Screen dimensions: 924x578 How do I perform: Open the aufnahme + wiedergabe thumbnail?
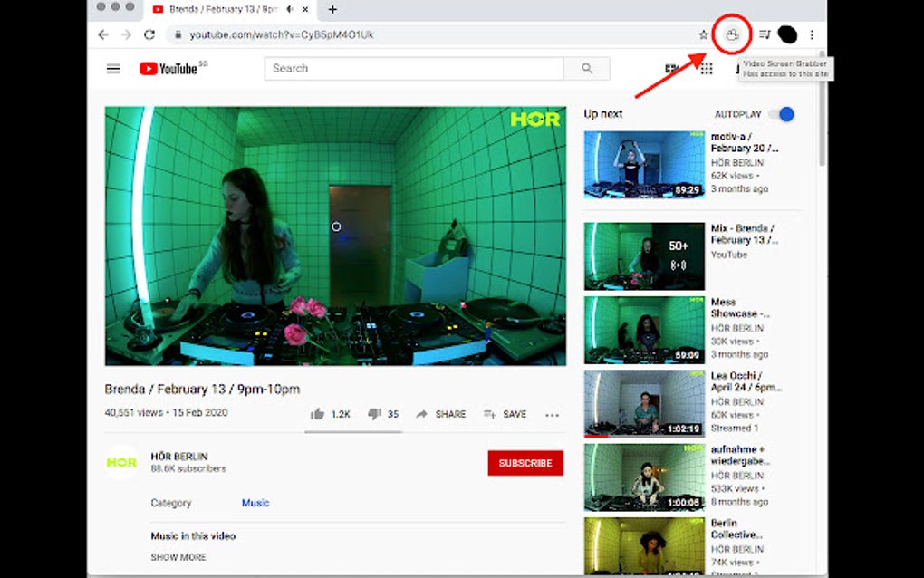pyautogui.click(x=644, y=477)
